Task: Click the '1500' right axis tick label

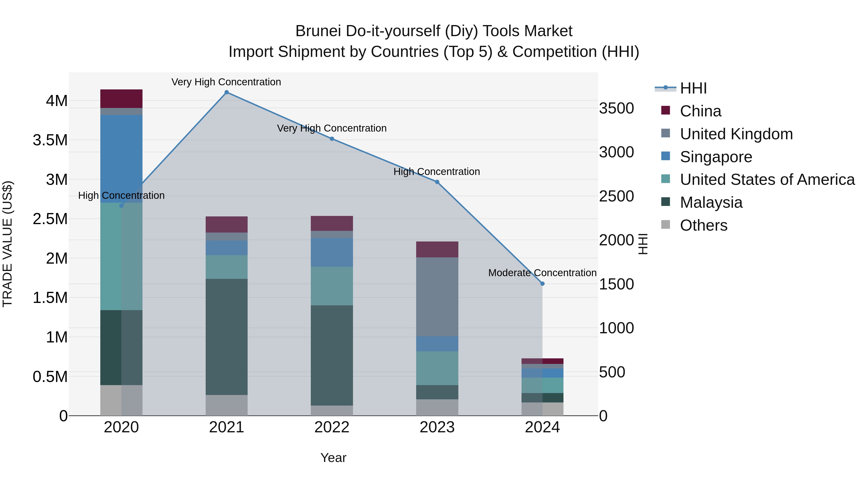Action: pos(617,284)
